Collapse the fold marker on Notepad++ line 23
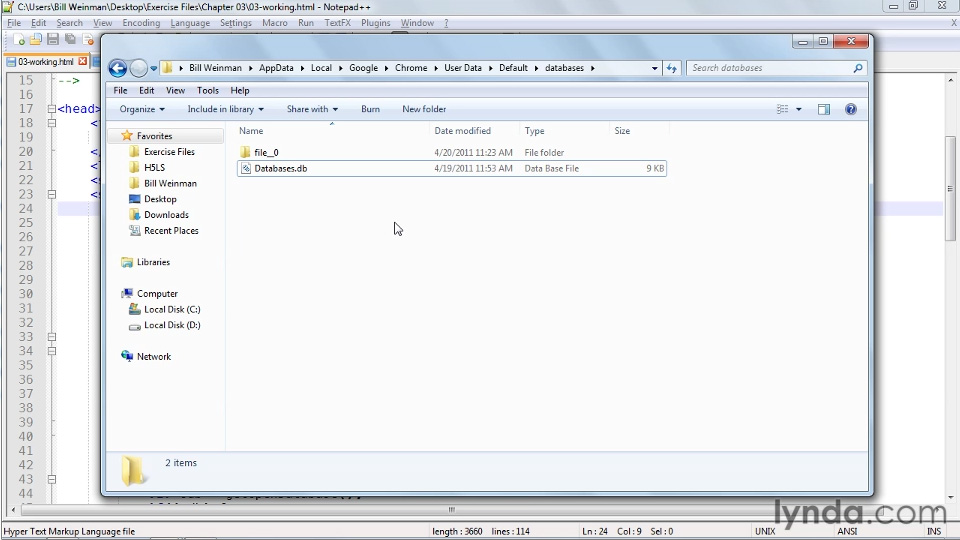This screenshot has height=540, width=960. tap(52, 194)
